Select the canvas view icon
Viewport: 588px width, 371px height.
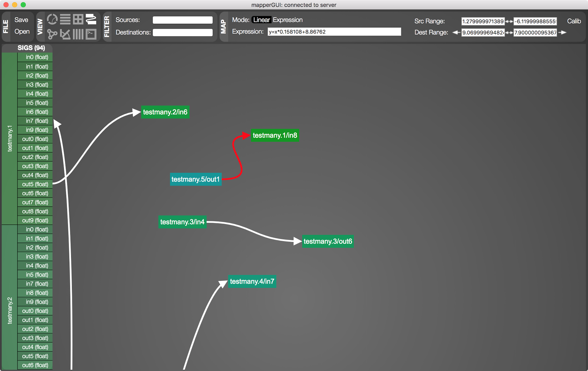(x=91, y=20)
